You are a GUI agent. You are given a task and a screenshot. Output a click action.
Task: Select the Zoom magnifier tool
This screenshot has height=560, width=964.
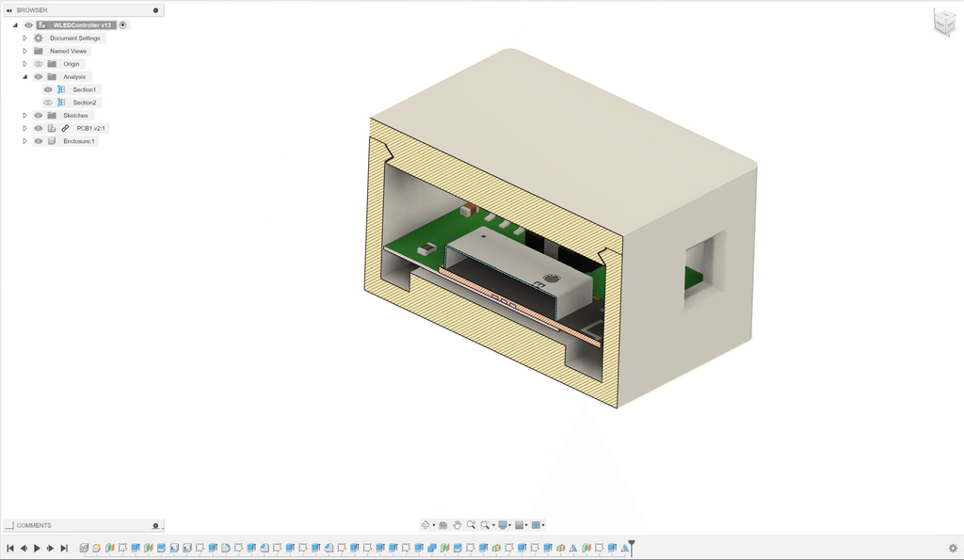click(471, 525)
